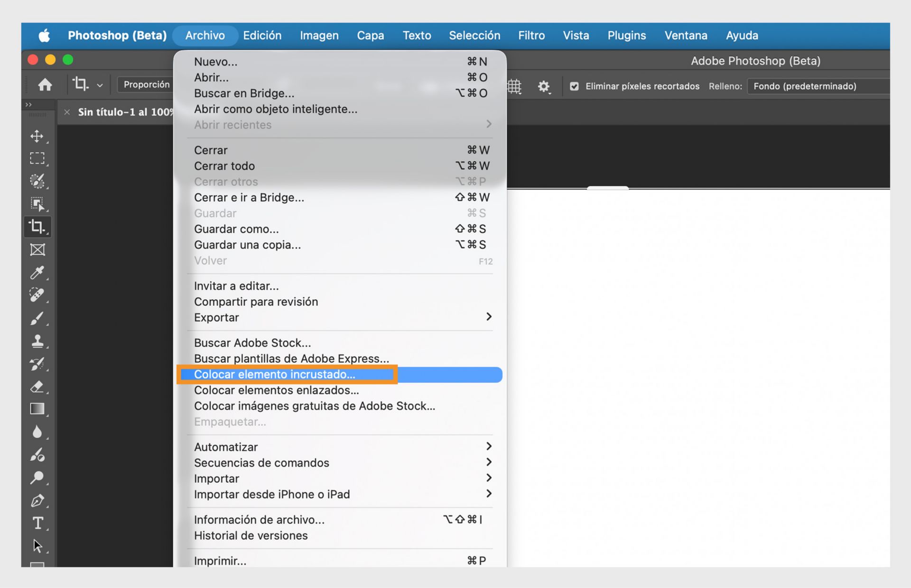The height and width of the screenshot is (588, 911).
Task: Select Guardar como in the Archivo menu
Action: tap(237, 229)
